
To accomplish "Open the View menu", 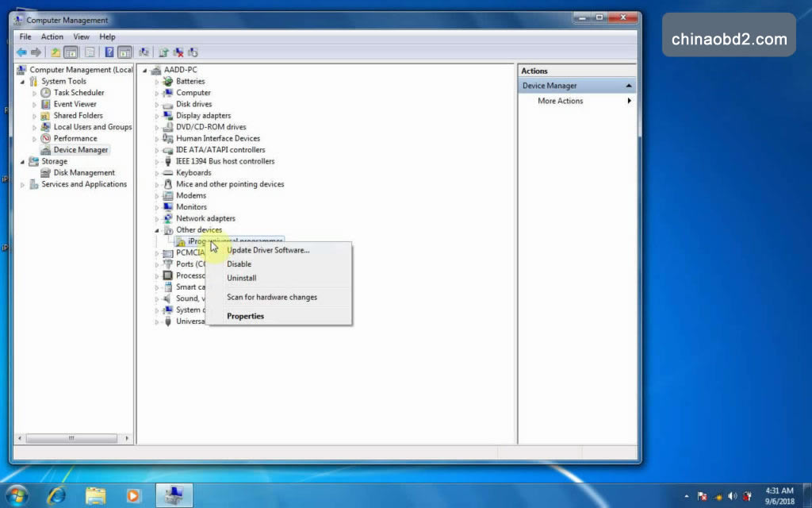I will (x=81, y=37).
